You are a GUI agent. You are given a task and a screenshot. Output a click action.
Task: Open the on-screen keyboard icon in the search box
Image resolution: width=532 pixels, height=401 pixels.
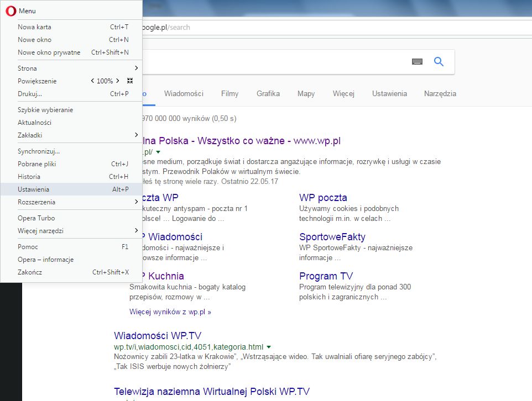click(417, 61)
